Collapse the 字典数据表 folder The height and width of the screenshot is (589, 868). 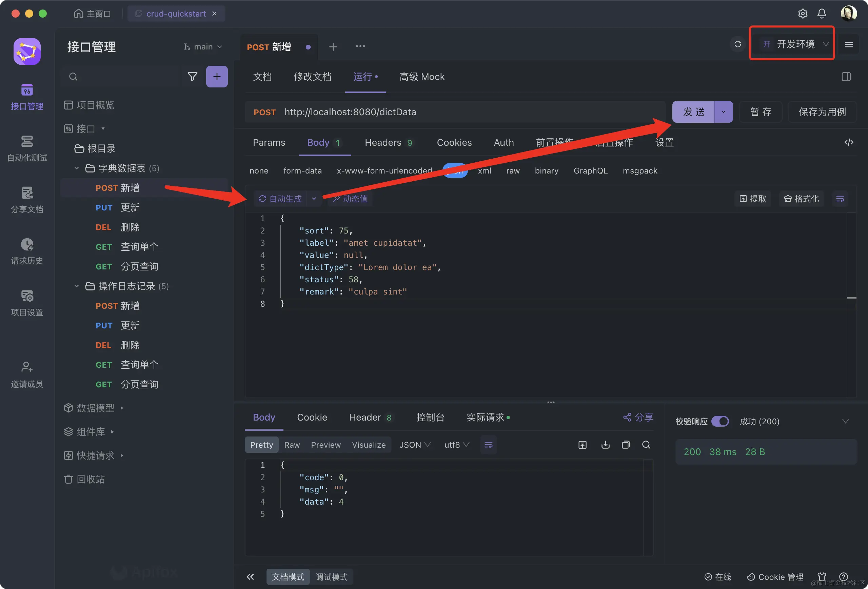click(77, 168)
